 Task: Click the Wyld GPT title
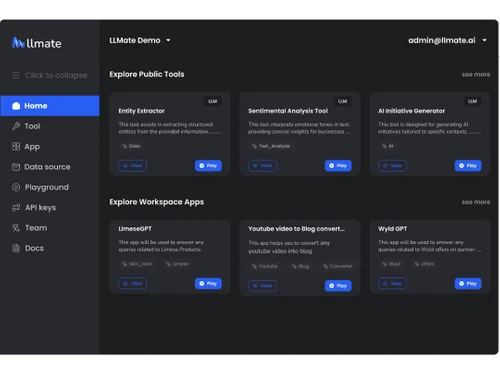pyautogui.click(x=392, y=229)
